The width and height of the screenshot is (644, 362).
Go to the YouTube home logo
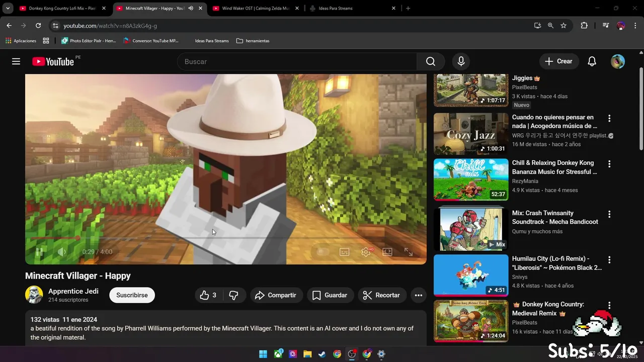pyautogui.click(x=53, y=61)
